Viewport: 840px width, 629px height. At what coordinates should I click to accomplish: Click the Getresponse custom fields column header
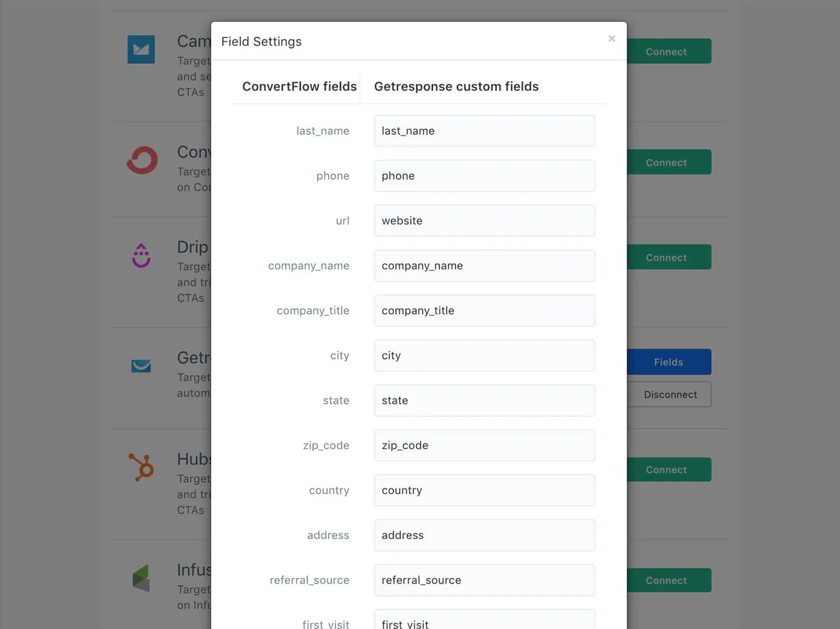[456, 86]
